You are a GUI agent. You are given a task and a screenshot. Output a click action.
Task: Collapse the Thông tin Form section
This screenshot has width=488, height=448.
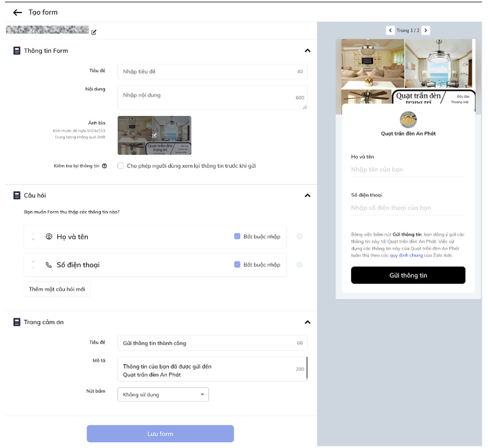click(x=308, y=51)
